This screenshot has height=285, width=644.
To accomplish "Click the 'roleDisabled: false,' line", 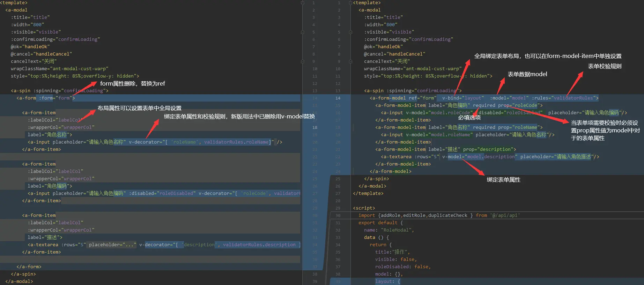I will point(403,267).
